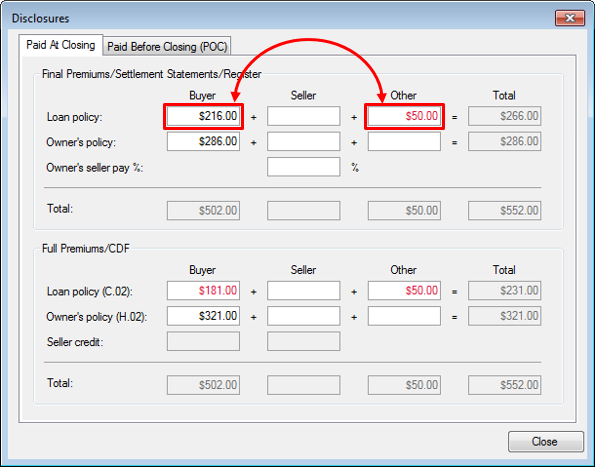Select Owner's policy Seller field in Final Premiums

304,142
